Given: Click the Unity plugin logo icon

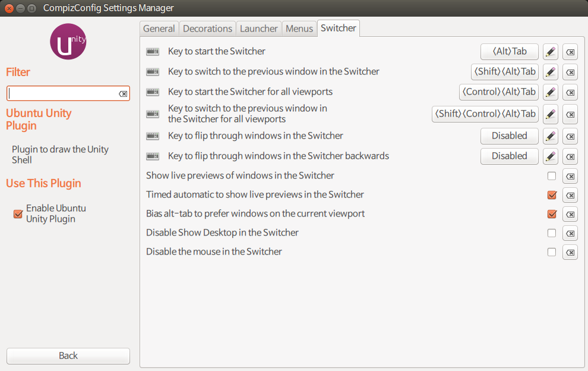Looking at the screenshot, I should point(68,42).
